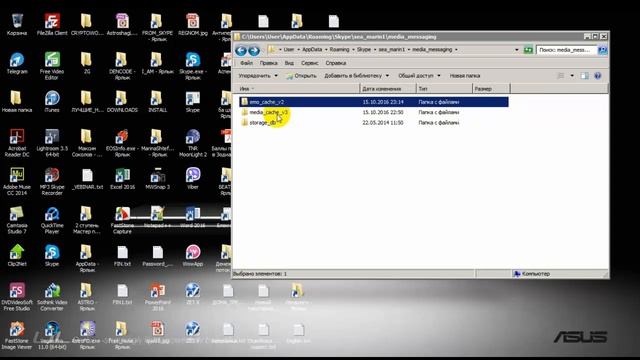Open the Вид menu
The height and width of the screenshot is (360, 640).
coord(289,63)
